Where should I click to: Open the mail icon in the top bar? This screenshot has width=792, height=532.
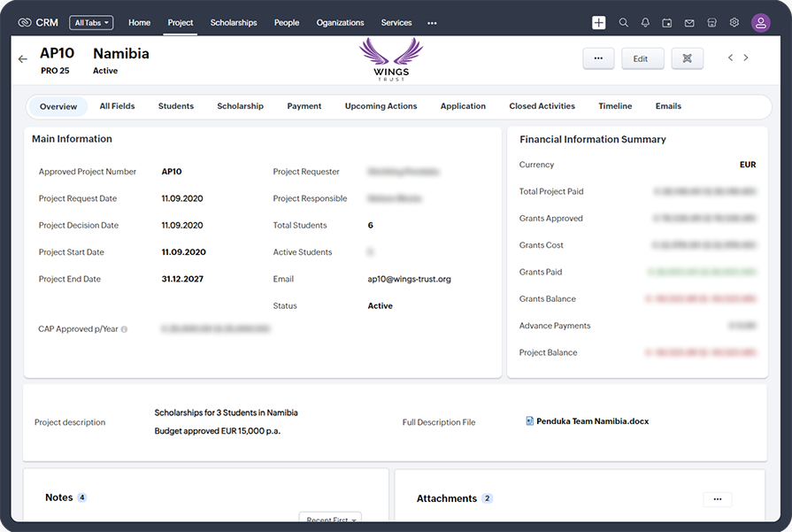click(x=689, y=22)
